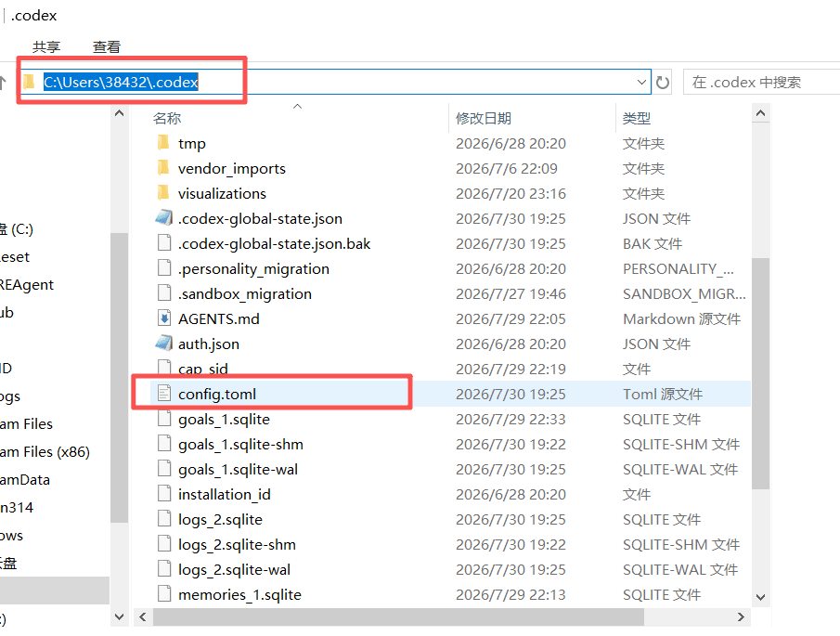The height and width of the screenshot is (636, 840).
Task: Click the horizontal scroll left arrow
Action: coord(143,617)
